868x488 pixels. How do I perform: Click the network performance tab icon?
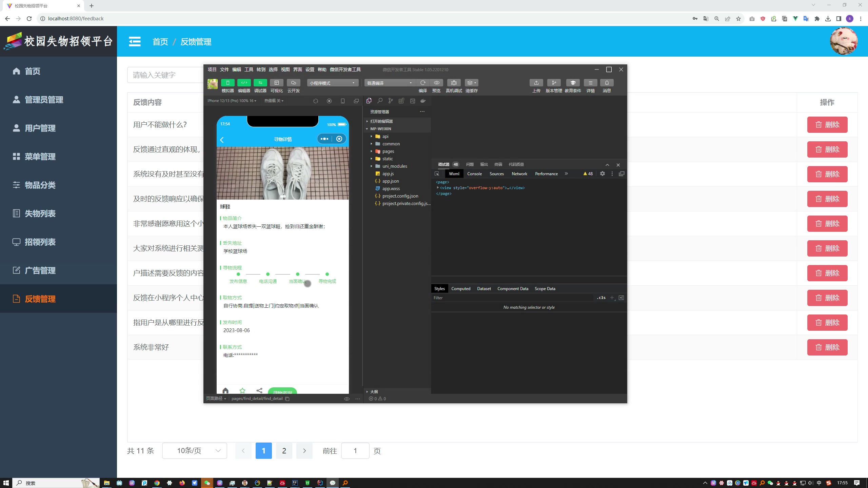(x=519, y=174)
